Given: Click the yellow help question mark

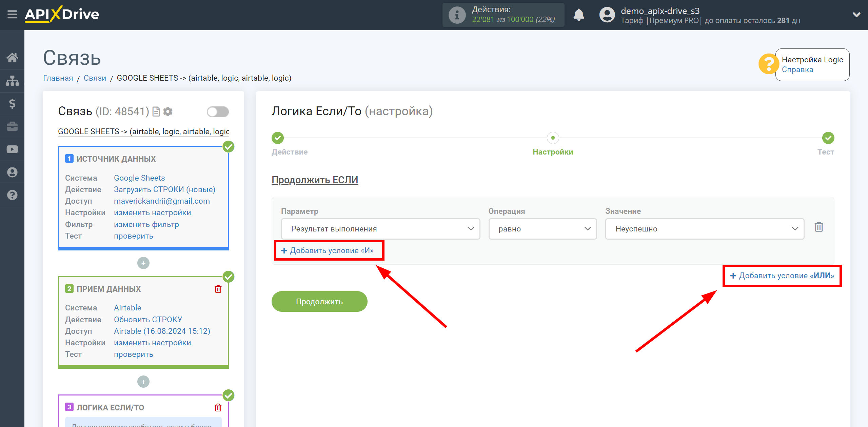Looking at the screenshot, I should (768, 64).
